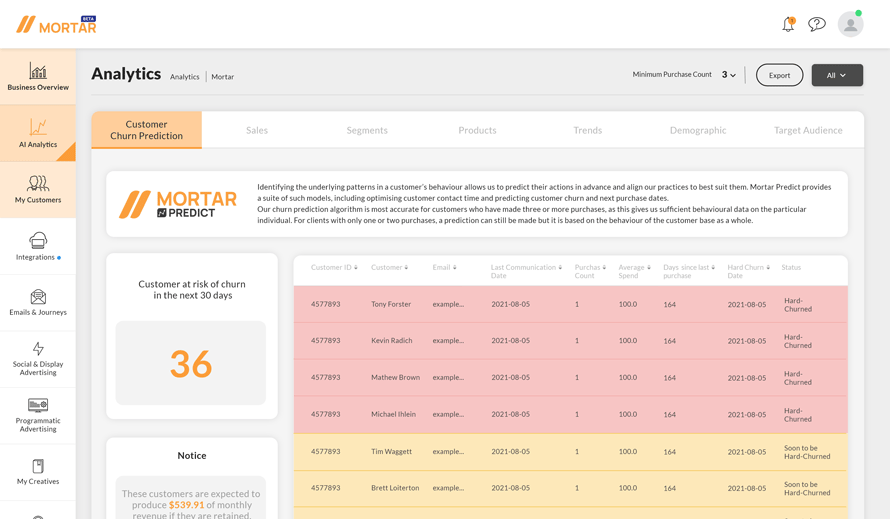Screen dimensions: 890x519
Task: Open Programmatic Advertising section
Action: [37, 416]
